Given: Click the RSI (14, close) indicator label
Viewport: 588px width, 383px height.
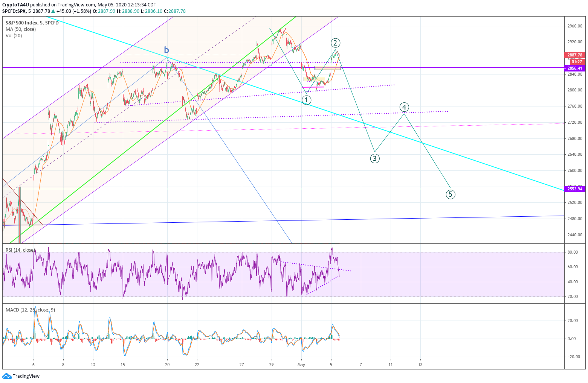Looking at the screenshot, I should pos(20,250).
